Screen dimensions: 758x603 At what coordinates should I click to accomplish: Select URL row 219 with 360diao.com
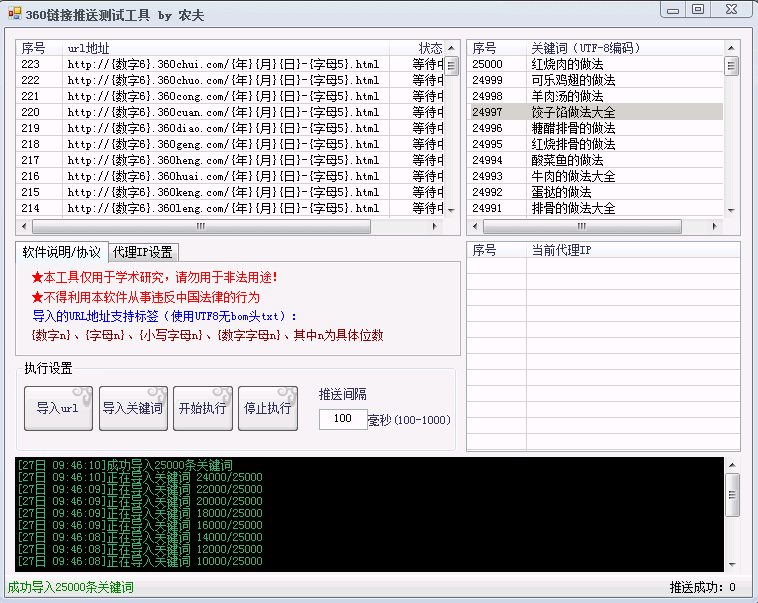(x=230, y=128)
